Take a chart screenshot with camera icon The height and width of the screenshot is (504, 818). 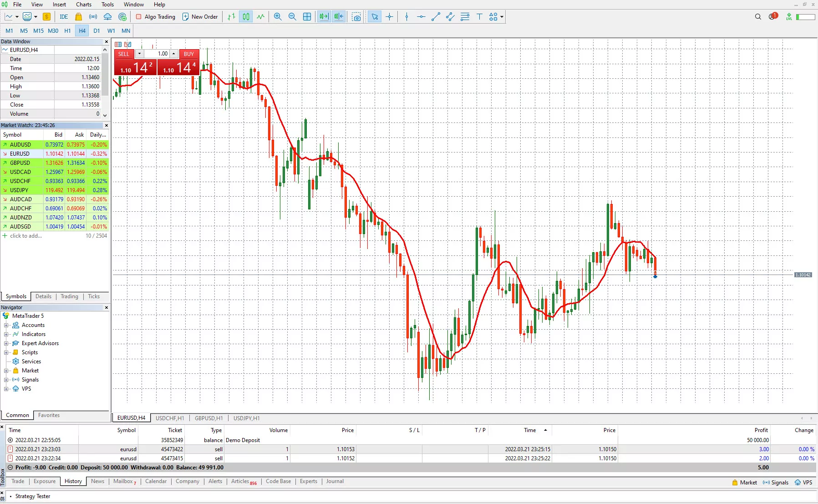click(x=356, y=17)
